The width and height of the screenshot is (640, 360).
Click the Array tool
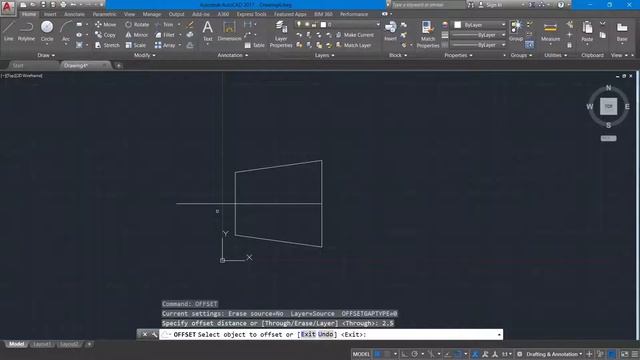pos(165,45)
